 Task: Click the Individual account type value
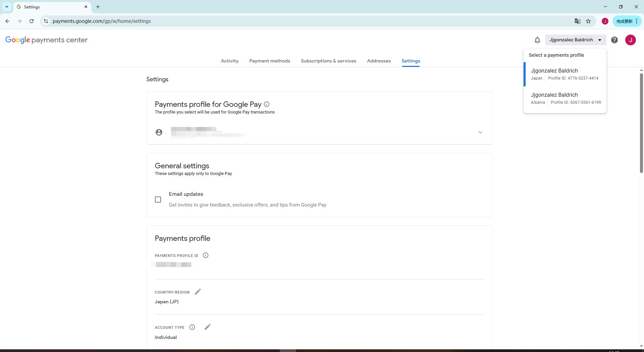click(x=166, y=337)
